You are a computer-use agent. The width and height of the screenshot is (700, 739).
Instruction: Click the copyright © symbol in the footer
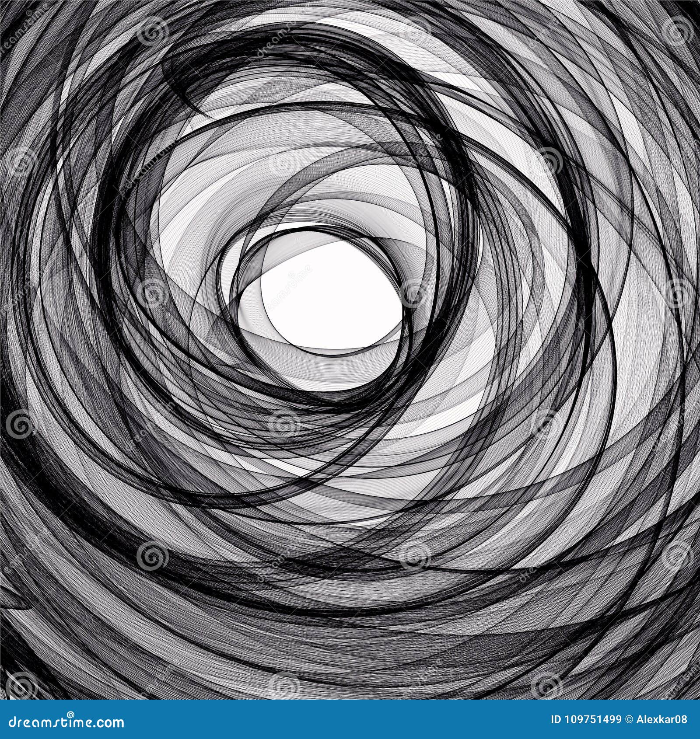pyautogui.click(x=629, y=718)
